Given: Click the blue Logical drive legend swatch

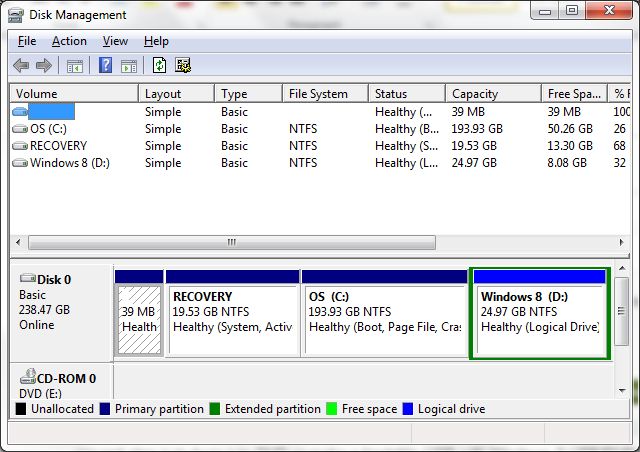Looking at the screenshot, I should point(407,409).
